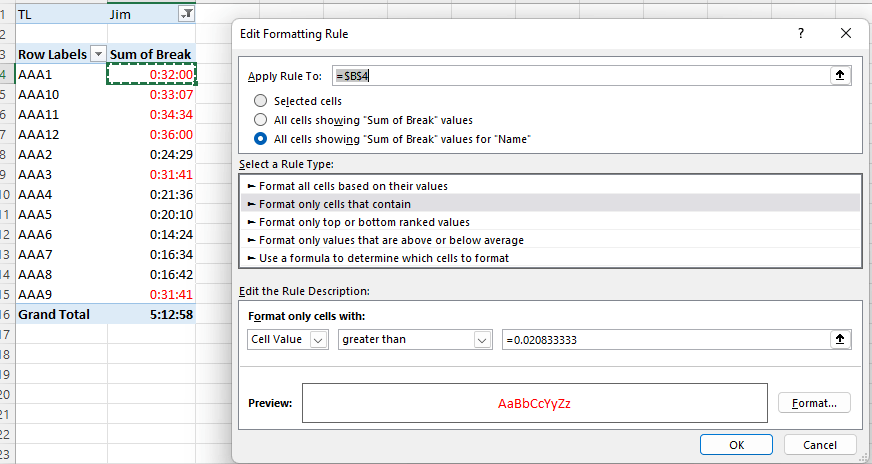
Task: Click the TL filter icon beside Jim
Action: [x=186, y=14]
